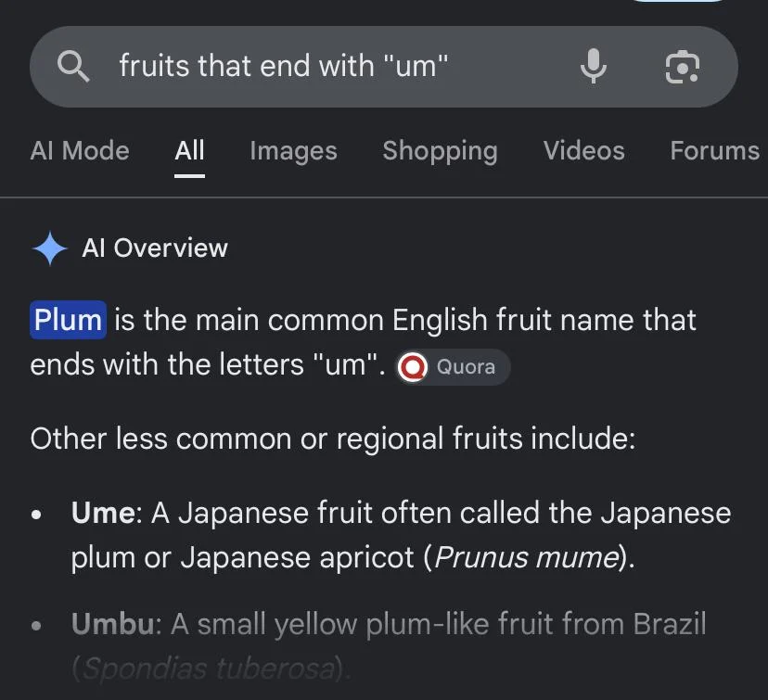Click the bold Umbu list entry

[x=113, y=624]
